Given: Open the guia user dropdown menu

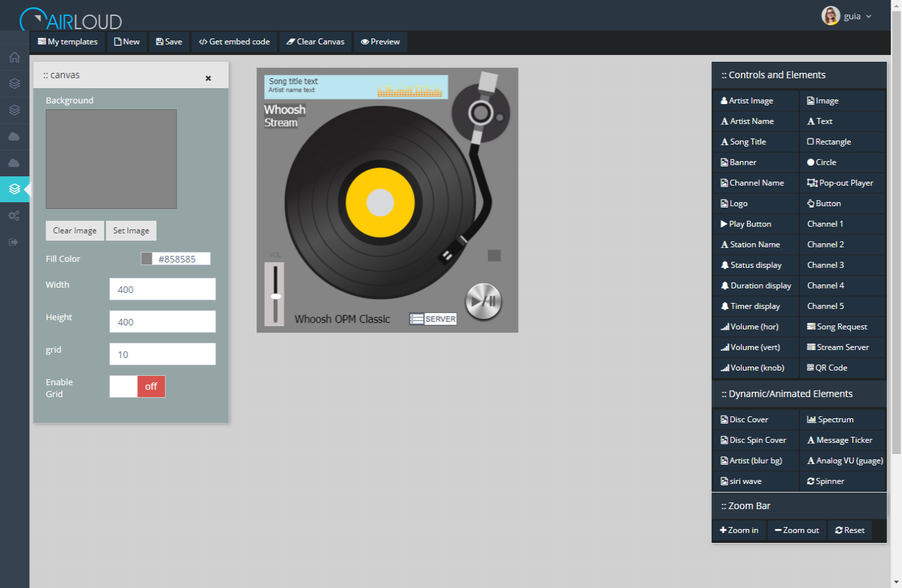Looking at the screenshot, I should [848, 16].
